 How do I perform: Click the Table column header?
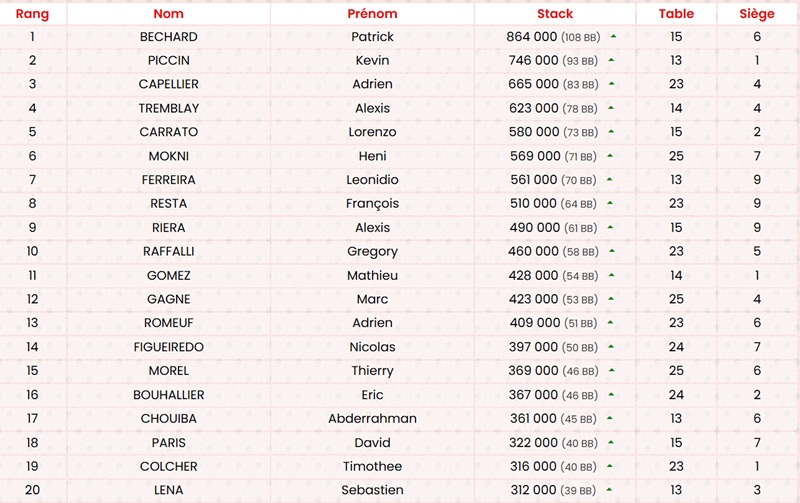(676, 14)
